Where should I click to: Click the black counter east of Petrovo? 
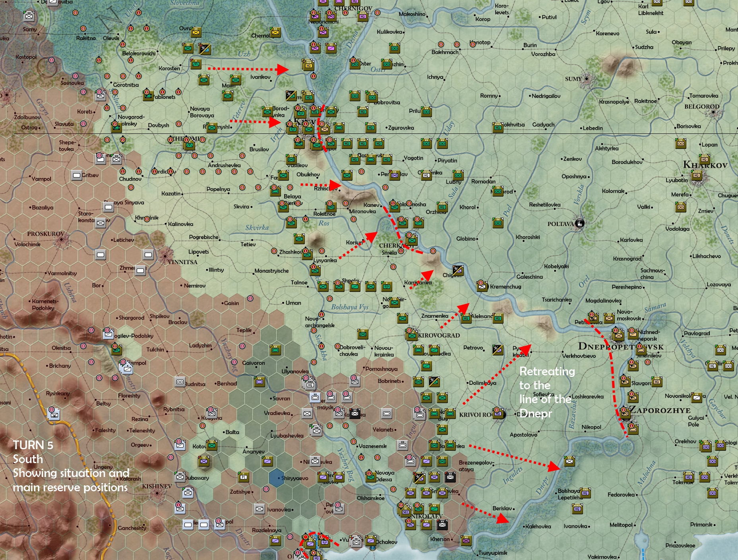pyautogui.click(x=498, y=350)
